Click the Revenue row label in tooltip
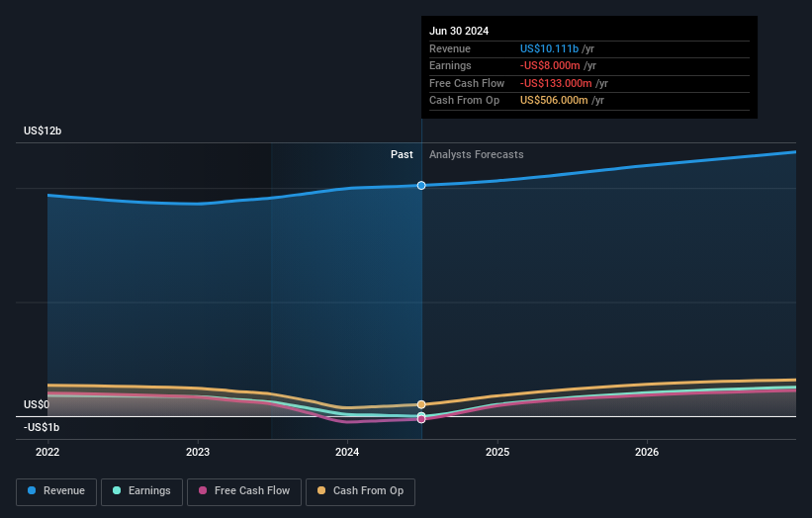The image size is (812, 518). tap(450, 48)
